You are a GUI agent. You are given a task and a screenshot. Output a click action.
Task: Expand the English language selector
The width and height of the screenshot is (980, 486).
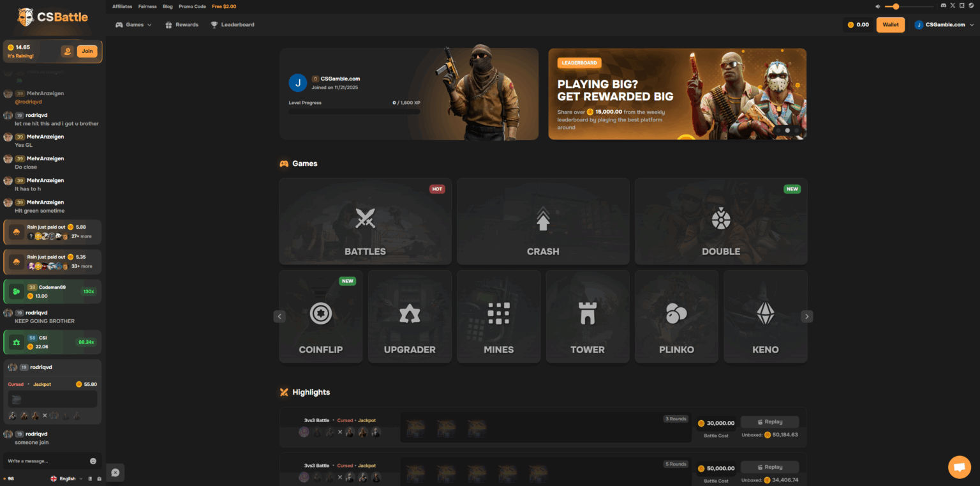(66, 478)
